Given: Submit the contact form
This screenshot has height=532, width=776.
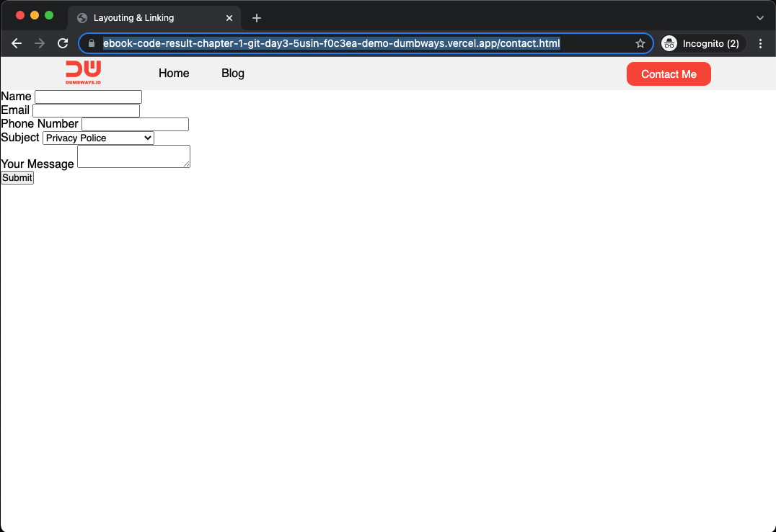Looking at the screenshot, I should [17, 177].
